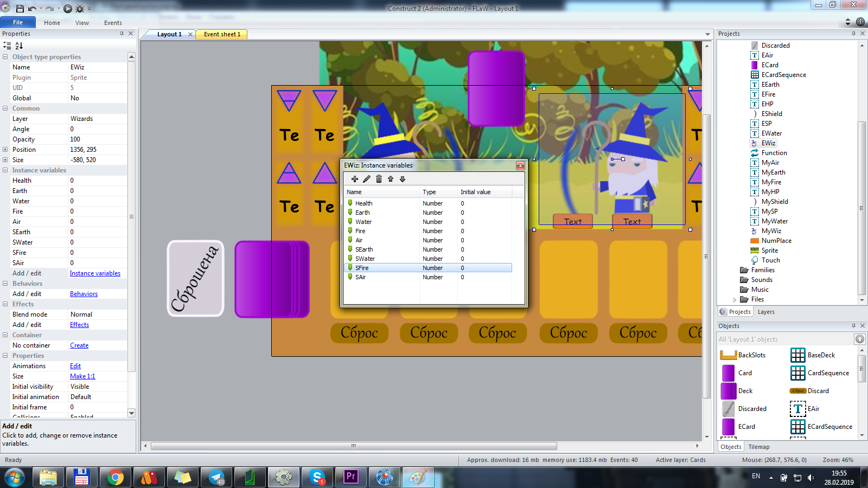Run the layout with the Play button

(67, 8)
